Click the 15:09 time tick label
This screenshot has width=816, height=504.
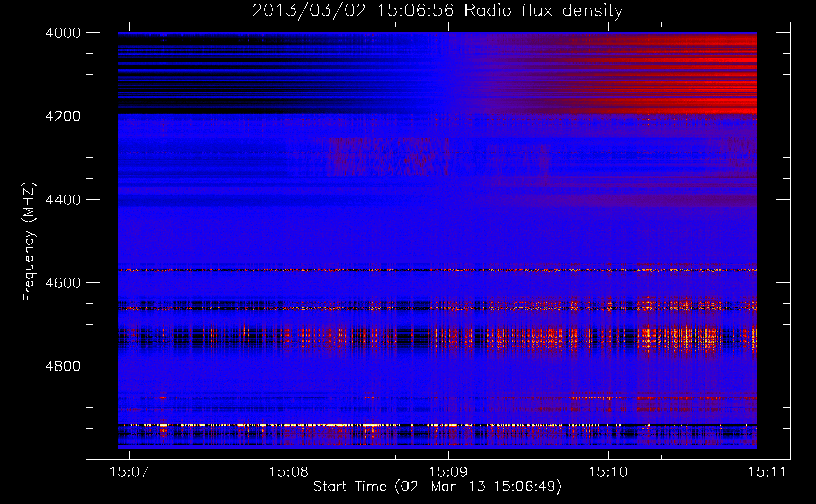tap(448, 472)
